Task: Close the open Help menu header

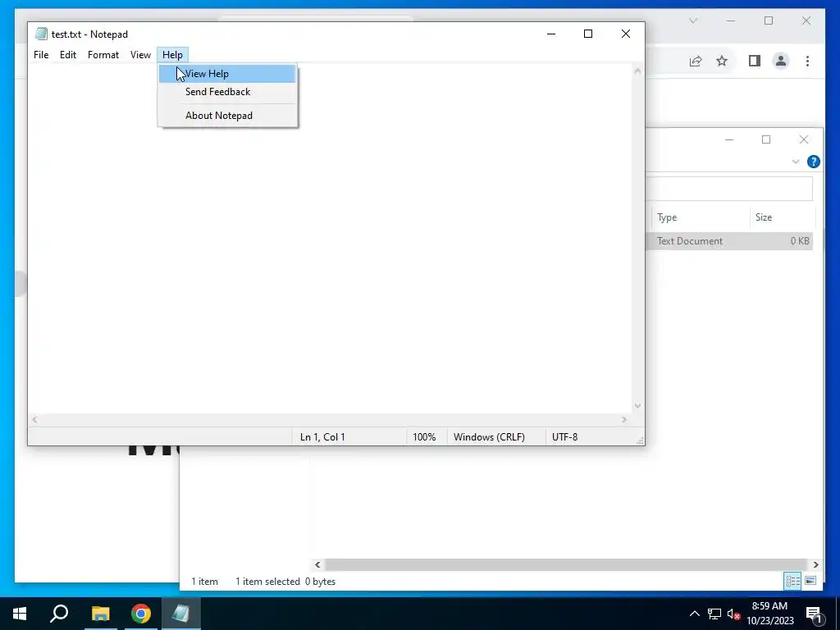Action: 172,55
